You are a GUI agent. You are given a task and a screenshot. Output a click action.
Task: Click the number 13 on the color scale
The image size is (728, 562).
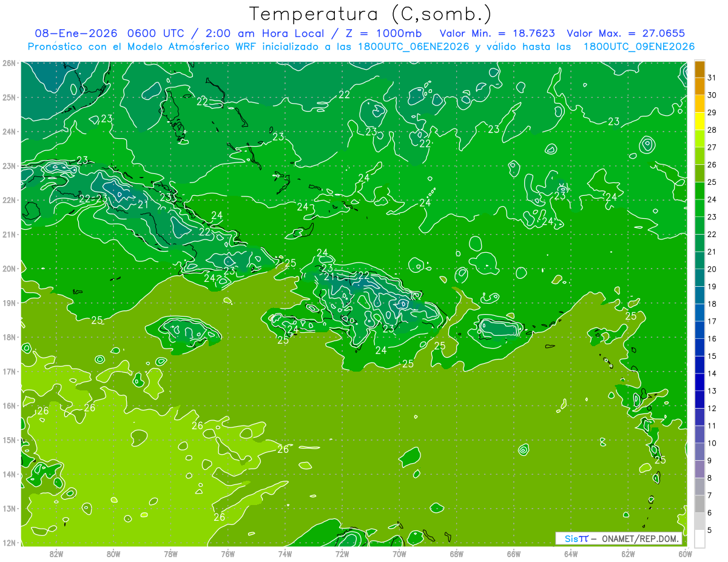(x=712, y=391)
